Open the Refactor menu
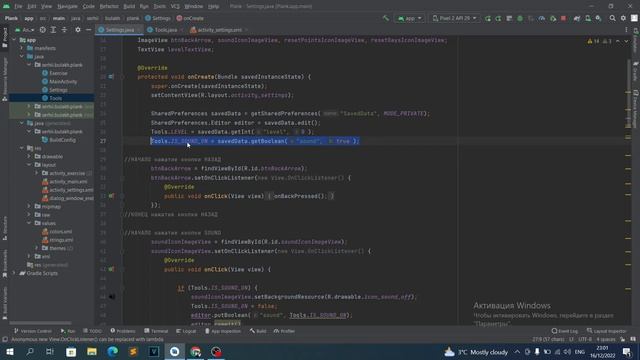640x360 pixels. pos(109,6)
